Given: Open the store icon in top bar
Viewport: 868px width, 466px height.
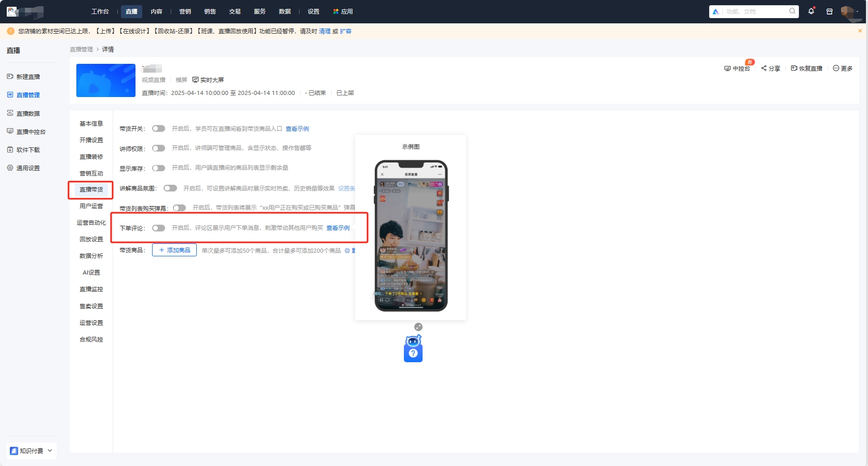Looking at the screenshot, I should tap(829, 11).
